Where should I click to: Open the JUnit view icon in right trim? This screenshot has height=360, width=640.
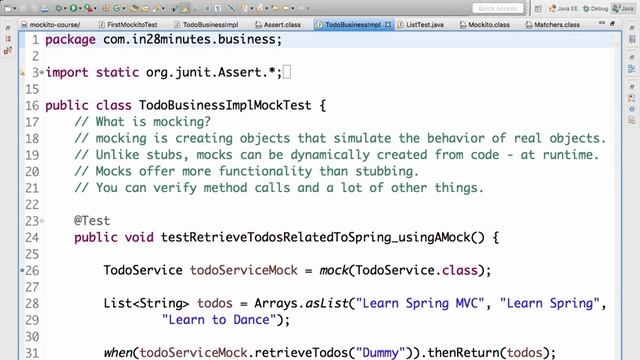632,98
